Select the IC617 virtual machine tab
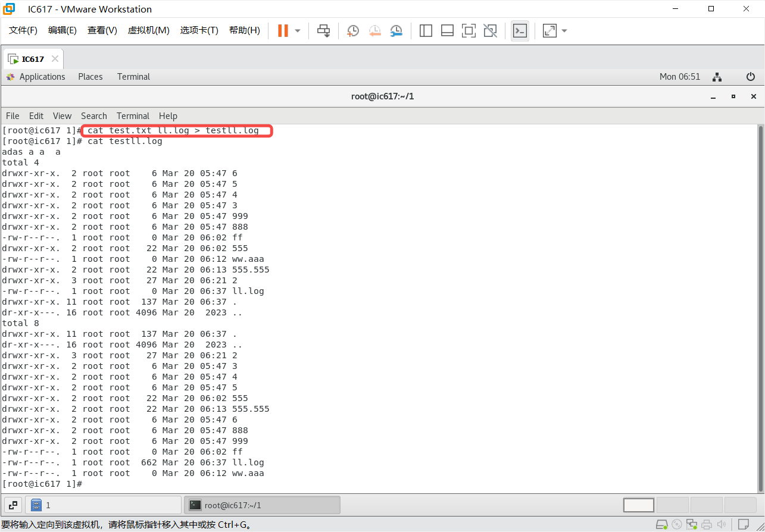The width and height of the screenshot is (765, 532). tap(33, 59)
